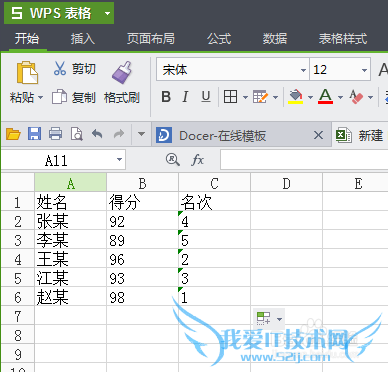Expand the clear formatting dropdown arrow

pos(370,97)
